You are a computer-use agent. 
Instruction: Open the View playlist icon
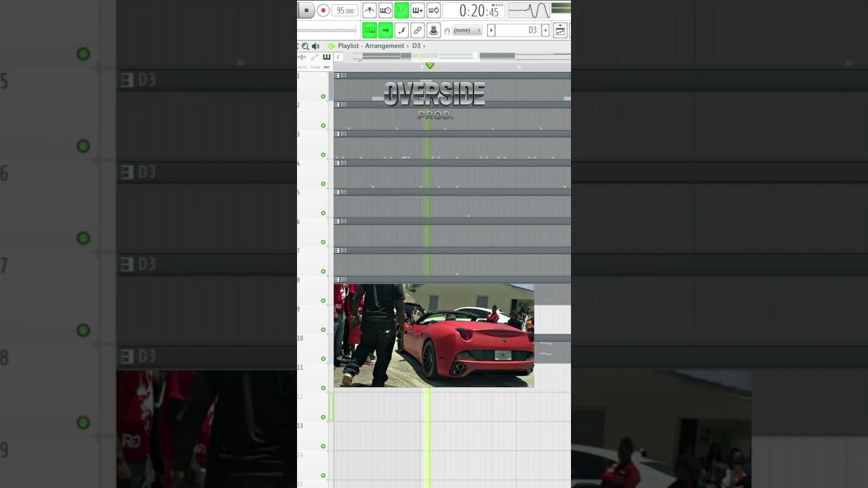560,30
